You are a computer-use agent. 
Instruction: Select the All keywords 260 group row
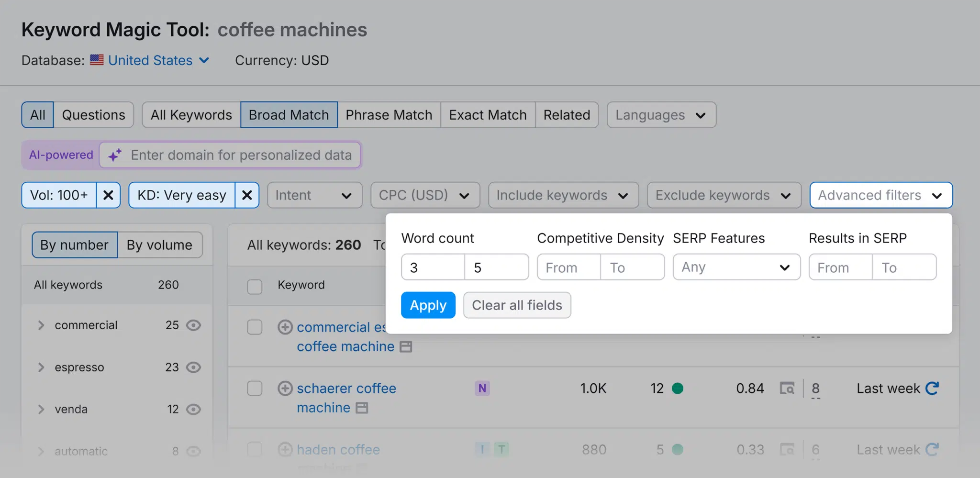click(x=117, y=285)
